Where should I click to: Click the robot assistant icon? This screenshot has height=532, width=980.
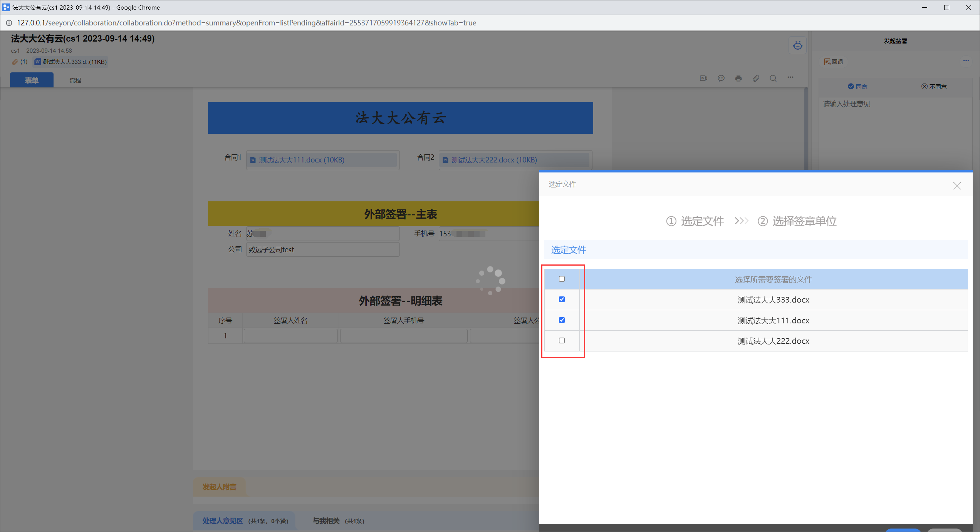tap(797, 46)
